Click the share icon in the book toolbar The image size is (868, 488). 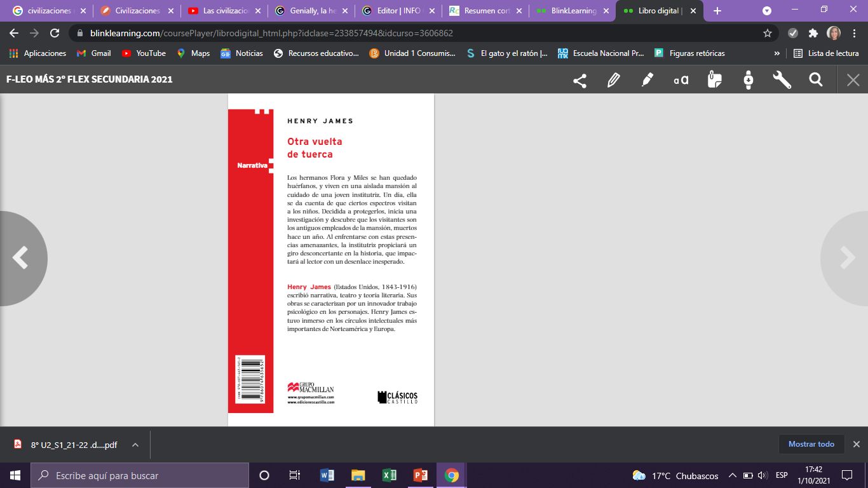tap(579, 79)
